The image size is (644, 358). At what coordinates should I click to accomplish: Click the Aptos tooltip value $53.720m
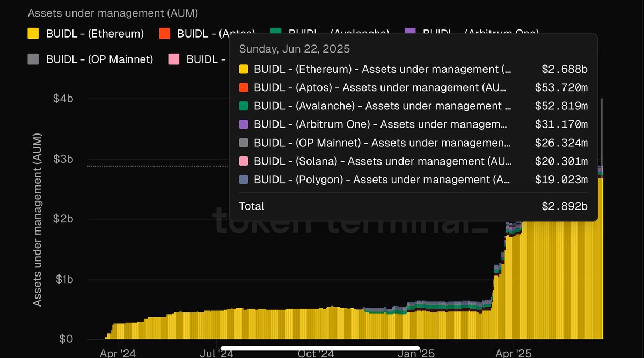coord(561,87)
